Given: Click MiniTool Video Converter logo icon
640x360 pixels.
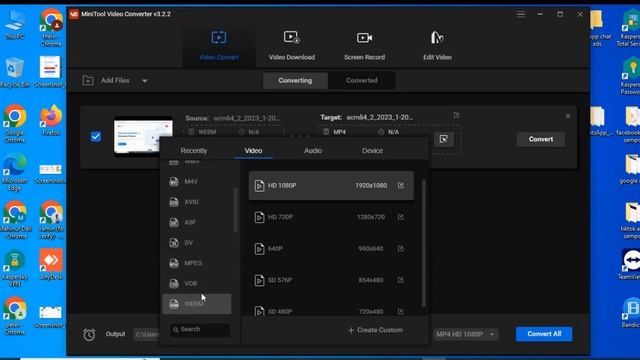Looking at the screenshot, I should (x=74, y=14).
